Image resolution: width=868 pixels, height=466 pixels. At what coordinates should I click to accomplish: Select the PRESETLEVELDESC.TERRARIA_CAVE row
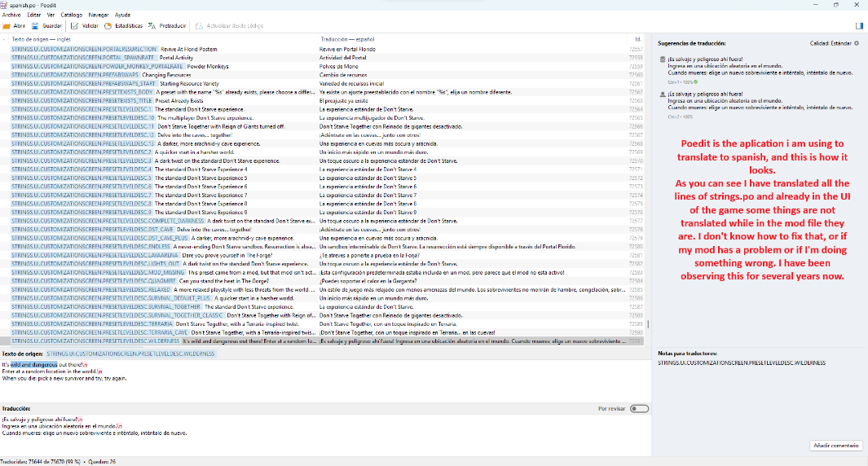click(x=163, y=332)
